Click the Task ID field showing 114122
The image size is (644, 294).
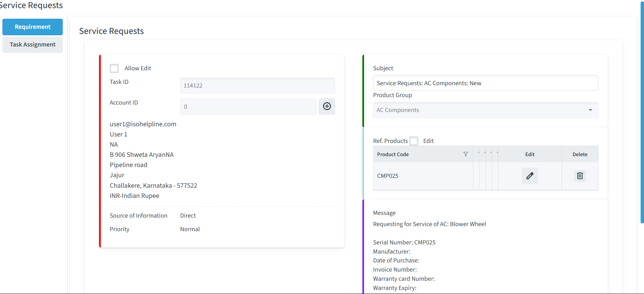pyautogui.click(x=258, y=86)
